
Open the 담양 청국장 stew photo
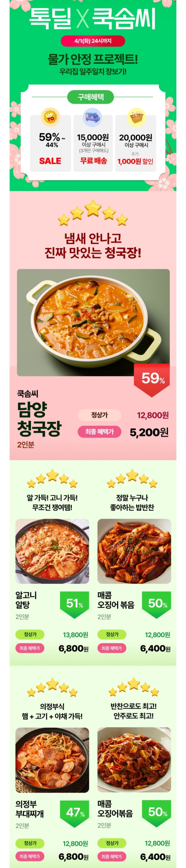click(x=93, y=322)
